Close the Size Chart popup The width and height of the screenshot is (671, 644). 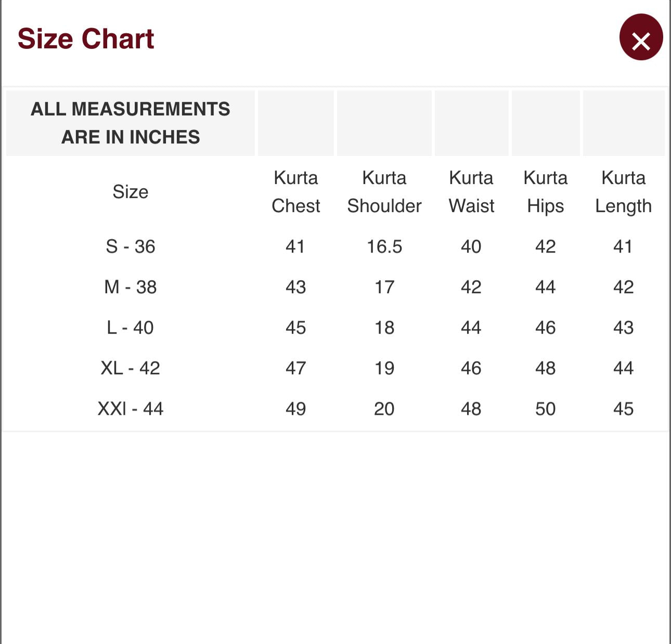pos(641,37)
